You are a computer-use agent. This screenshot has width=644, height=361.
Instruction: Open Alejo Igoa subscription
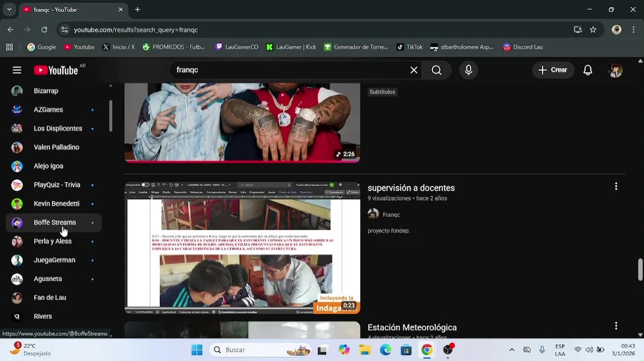[54, 166]
